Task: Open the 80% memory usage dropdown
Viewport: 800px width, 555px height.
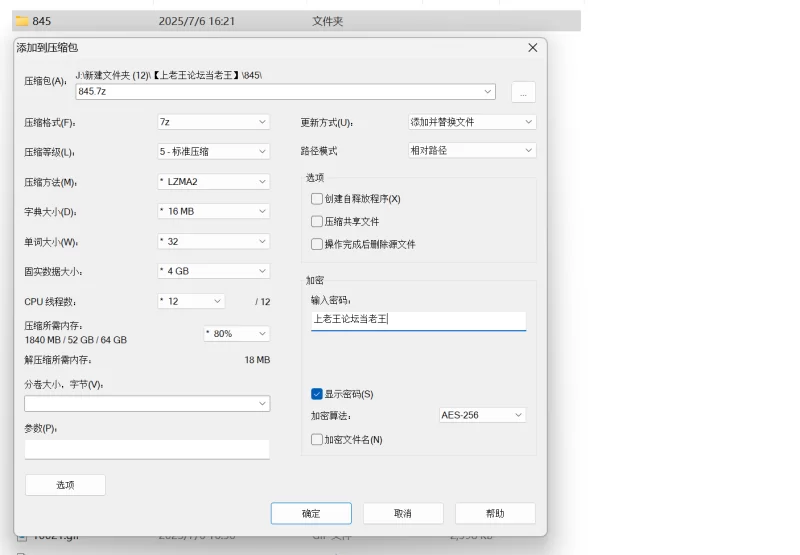Action: 236,333
